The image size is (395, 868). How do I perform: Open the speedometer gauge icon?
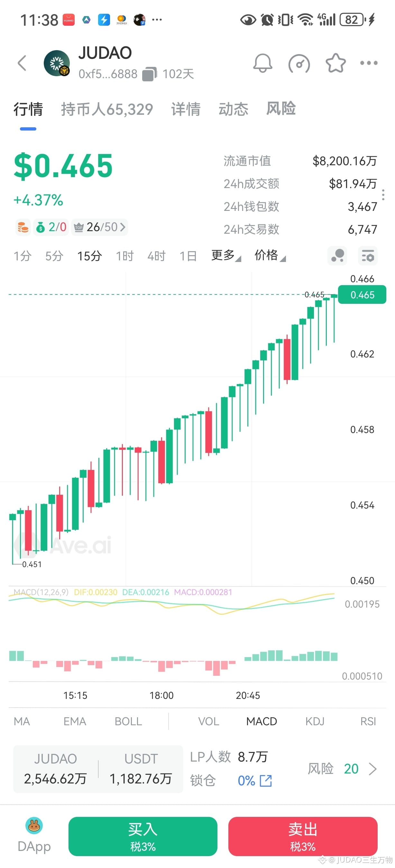pyautogui.click(x=299, y=63)
